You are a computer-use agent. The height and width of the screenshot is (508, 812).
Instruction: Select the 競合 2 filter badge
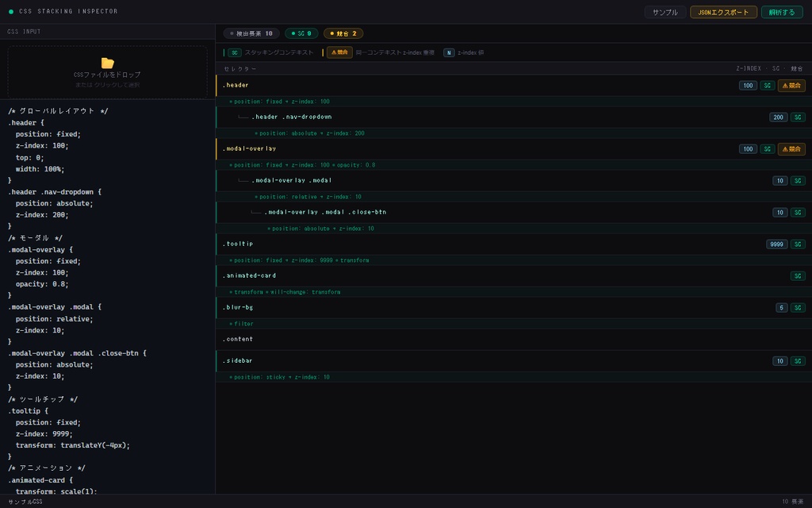[x=343, y=33]
